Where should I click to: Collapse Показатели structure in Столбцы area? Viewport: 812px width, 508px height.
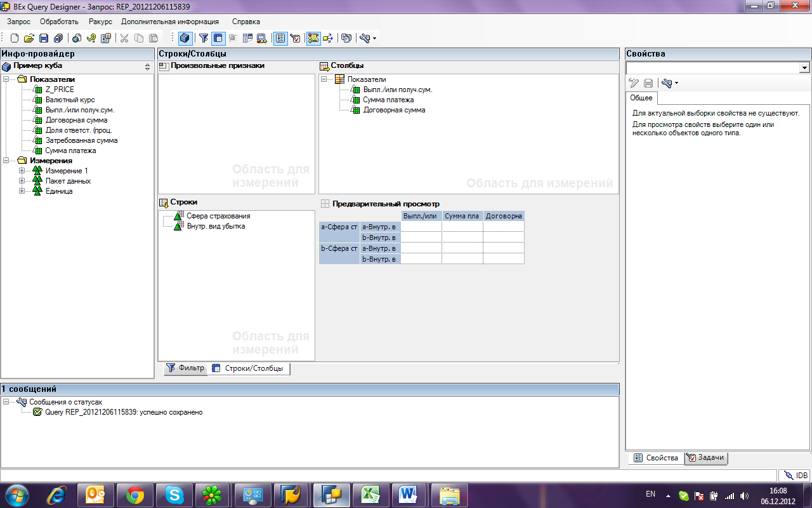324,79
